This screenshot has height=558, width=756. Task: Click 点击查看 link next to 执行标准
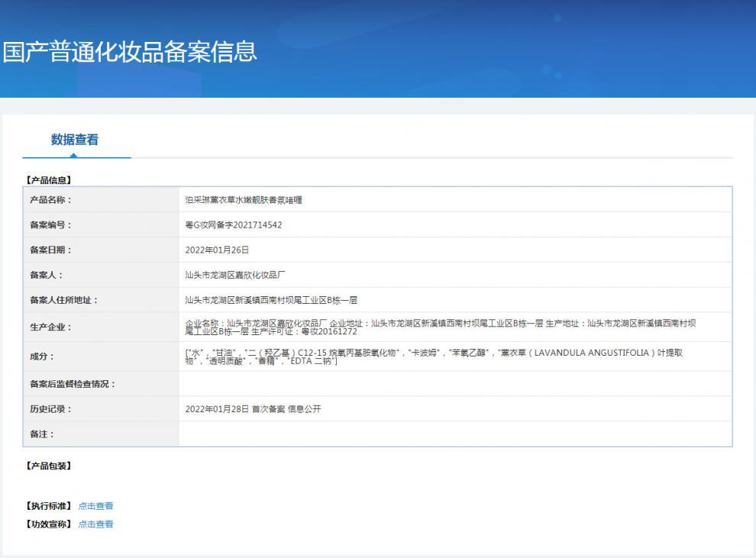click(96, 506)
